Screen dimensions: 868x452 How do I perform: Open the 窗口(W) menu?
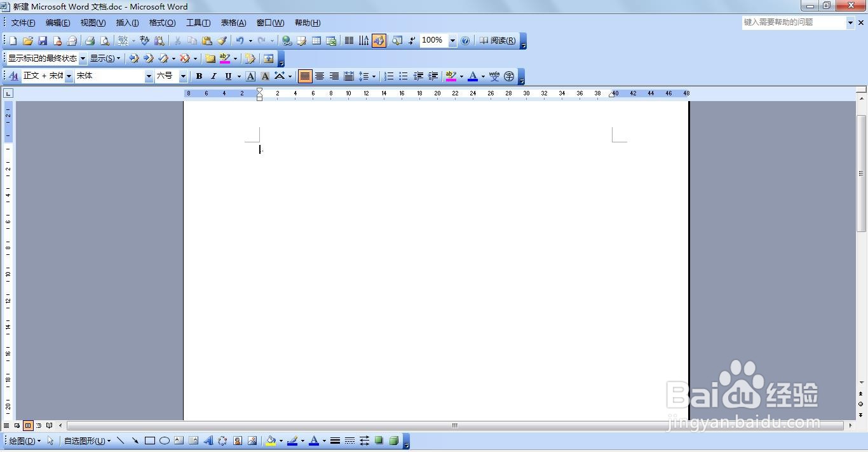[270, 23]
